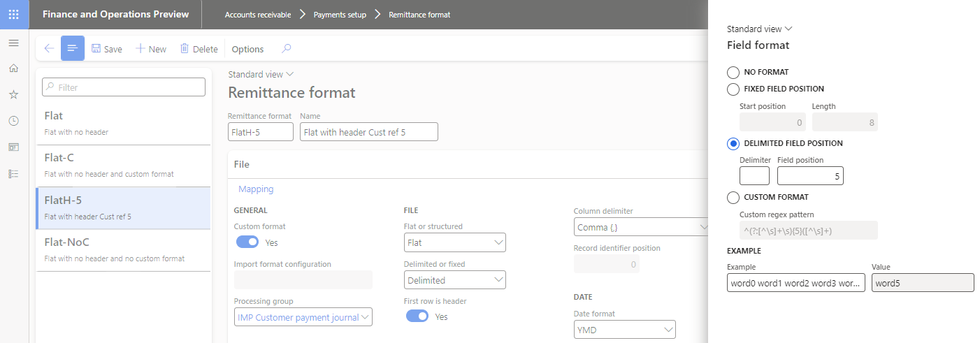
Task: Turn off the Custom format toggle
Action: pos(247,242)
